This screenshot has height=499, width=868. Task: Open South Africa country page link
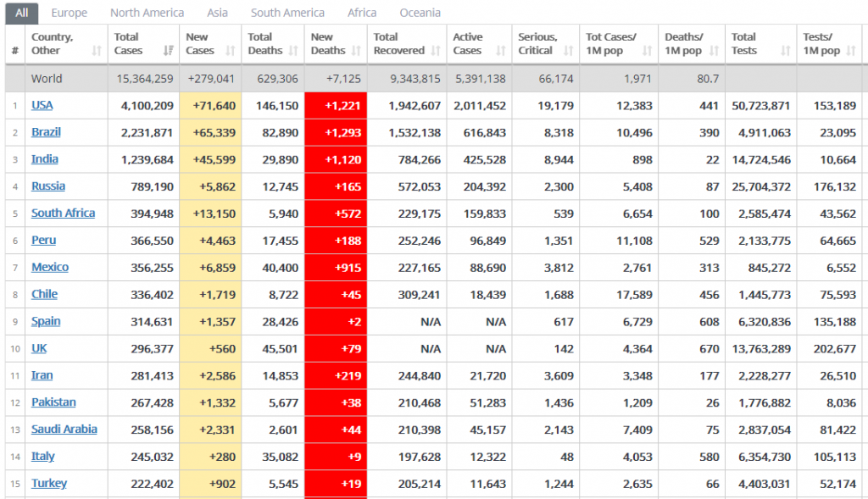click(63, 213)
